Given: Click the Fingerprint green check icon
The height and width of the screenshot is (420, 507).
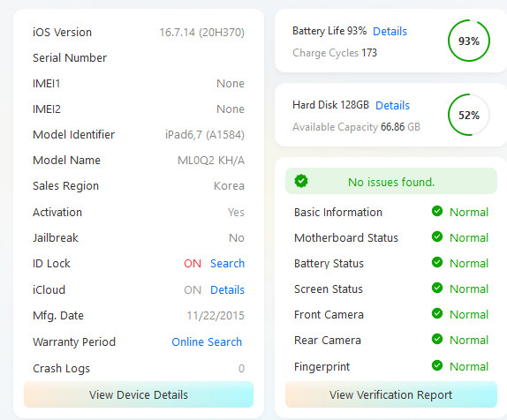Looking at the screenshot, I should pyautogui.click(x=437, y=365).
